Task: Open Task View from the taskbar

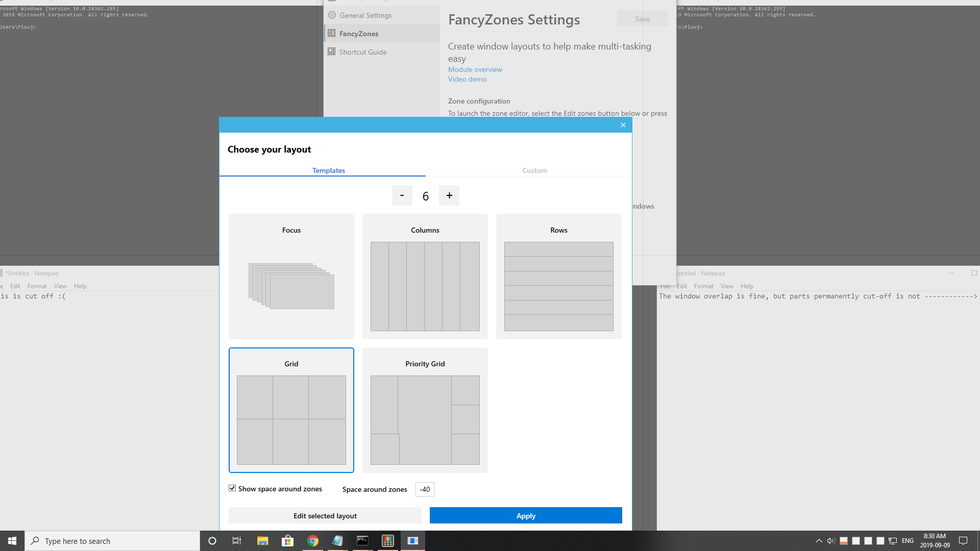Action: pyautogui.click(x=236, y=540)
